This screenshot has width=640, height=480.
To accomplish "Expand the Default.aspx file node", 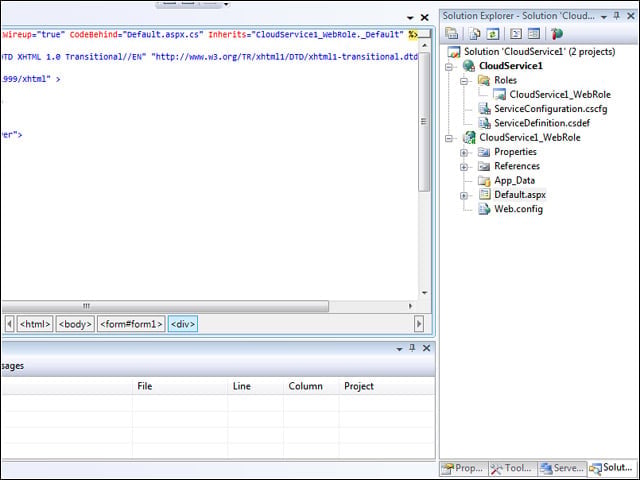I will pyautogui.click(x=464, y=196).
